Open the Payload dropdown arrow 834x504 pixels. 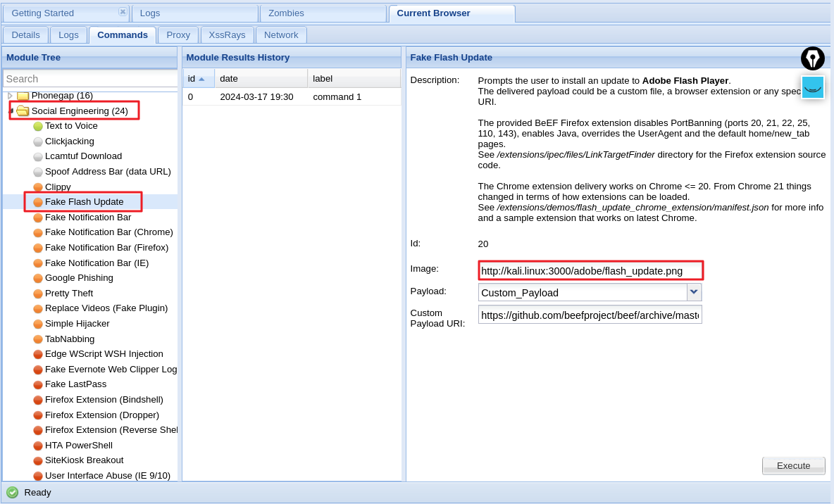tap(694, 292)
